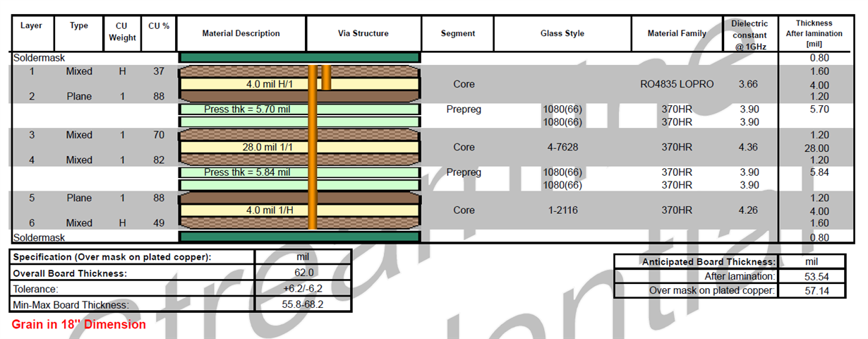Click the Tolerance label
The image size is (868, 339).
coord(35,289)
